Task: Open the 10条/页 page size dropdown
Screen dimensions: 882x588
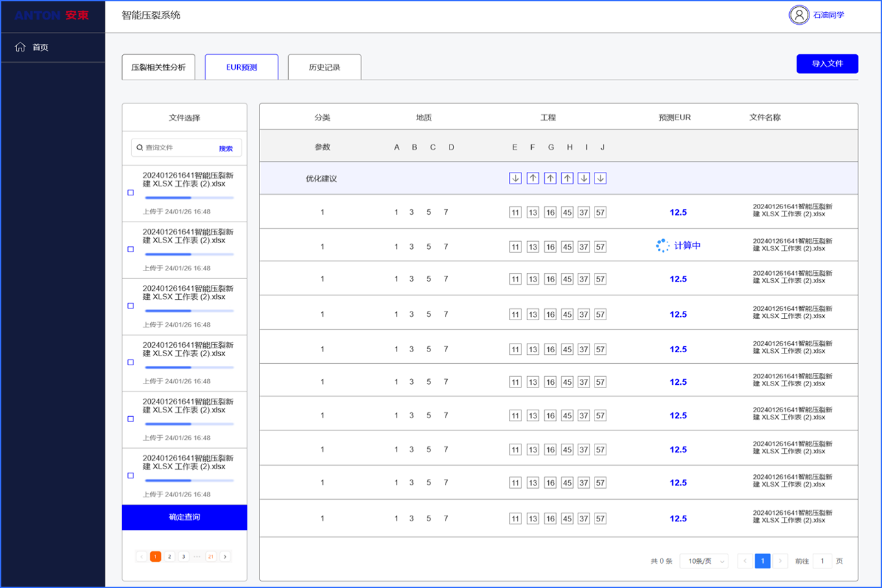Action: [704, 561]
